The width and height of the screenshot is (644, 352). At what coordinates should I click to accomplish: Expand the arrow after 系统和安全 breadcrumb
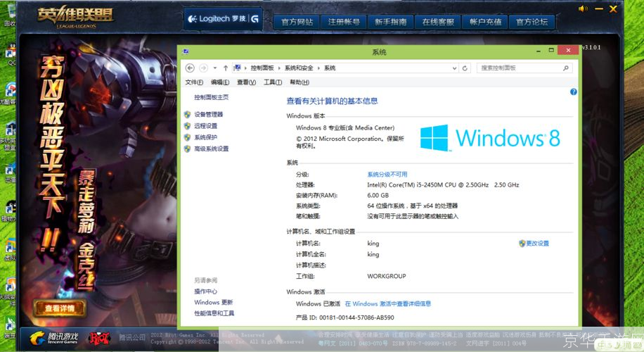coord(318,68)
